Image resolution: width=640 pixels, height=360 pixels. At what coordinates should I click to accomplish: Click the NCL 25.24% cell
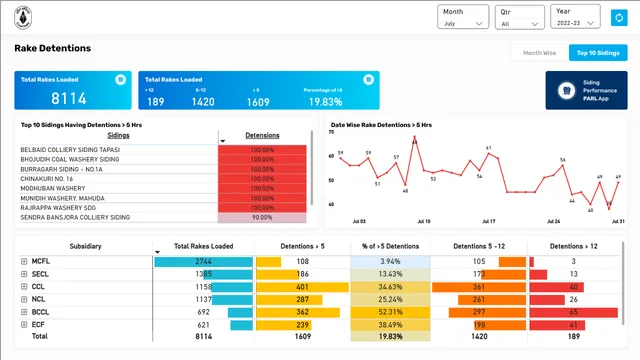coord(390,299)
